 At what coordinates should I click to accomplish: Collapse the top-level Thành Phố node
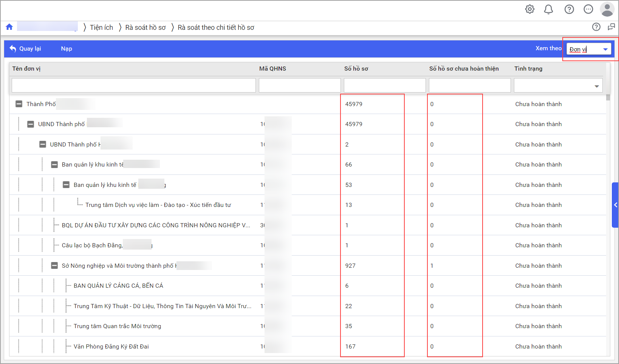point(19,104)
